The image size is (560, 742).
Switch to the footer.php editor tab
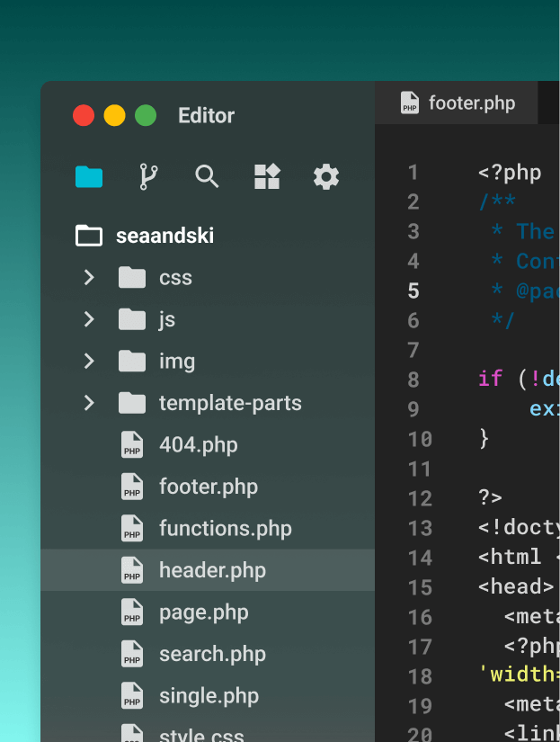457,103
